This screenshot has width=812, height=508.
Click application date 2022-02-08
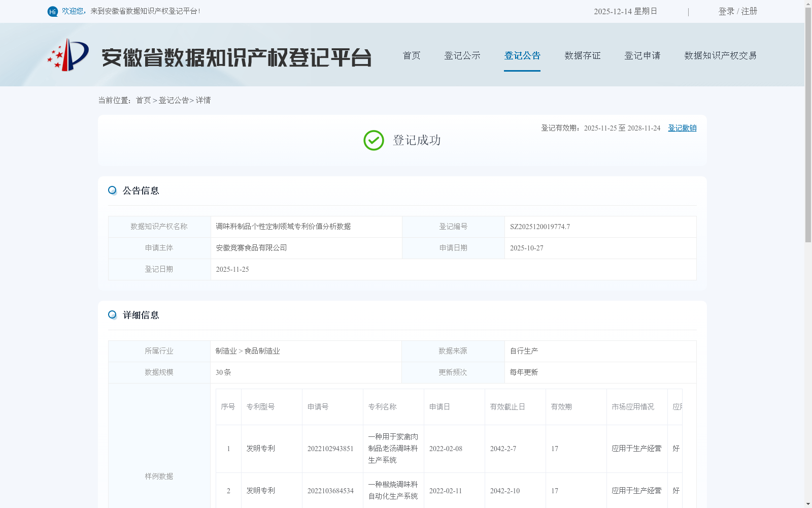(446, 449)
